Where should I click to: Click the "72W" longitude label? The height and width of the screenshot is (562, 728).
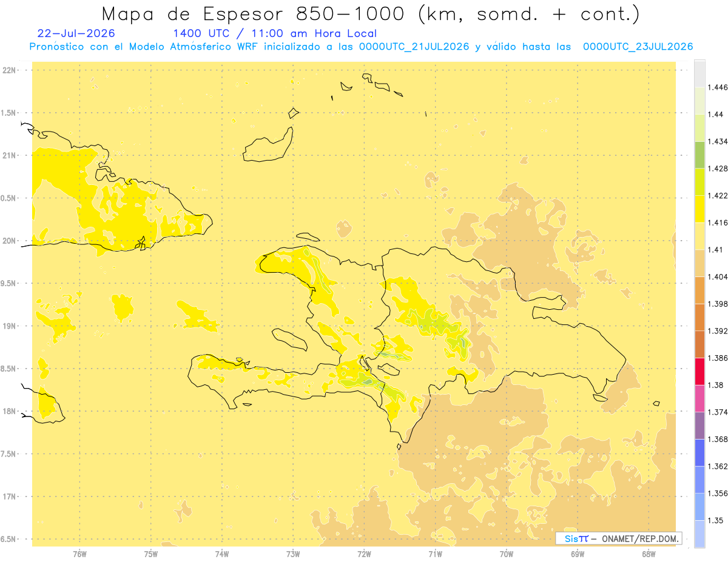[364, 554]
